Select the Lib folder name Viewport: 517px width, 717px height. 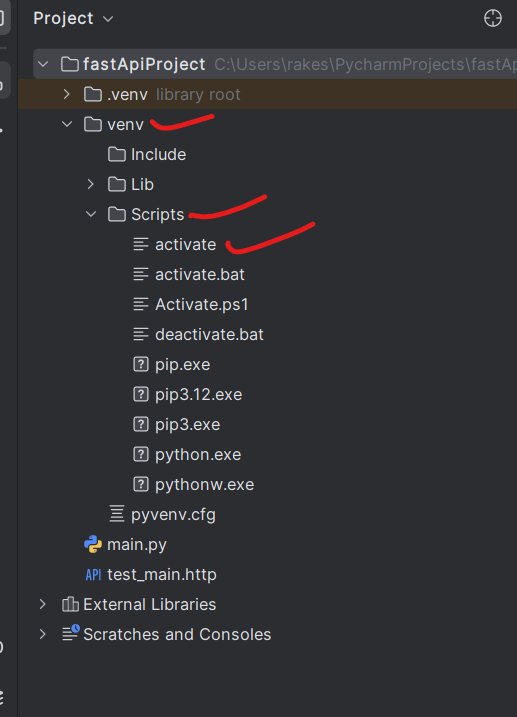coord(142,184)
